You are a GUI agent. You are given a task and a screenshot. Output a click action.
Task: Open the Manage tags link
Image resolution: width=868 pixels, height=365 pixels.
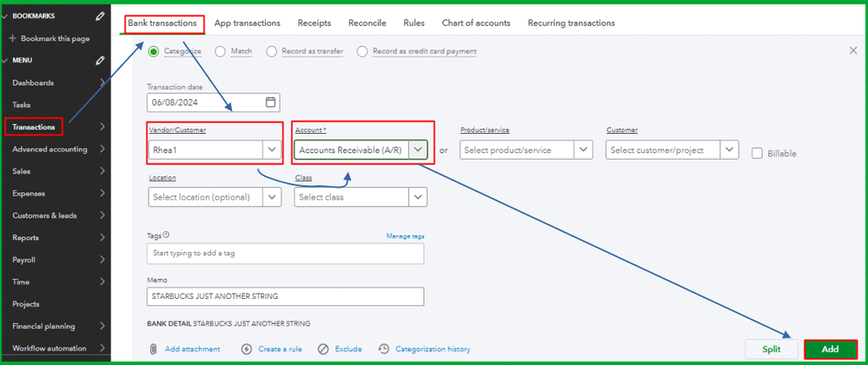point(405,236)
